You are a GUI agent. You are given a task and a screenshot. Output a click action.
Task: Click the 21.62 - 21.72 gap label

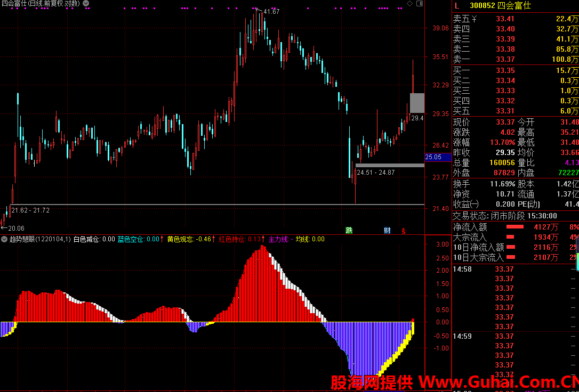30,210
